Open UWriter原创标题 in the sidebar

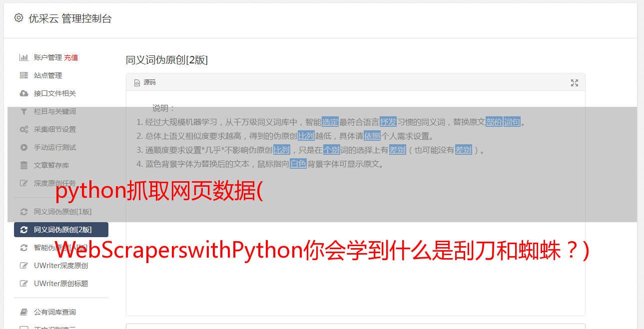click(61, 284)
